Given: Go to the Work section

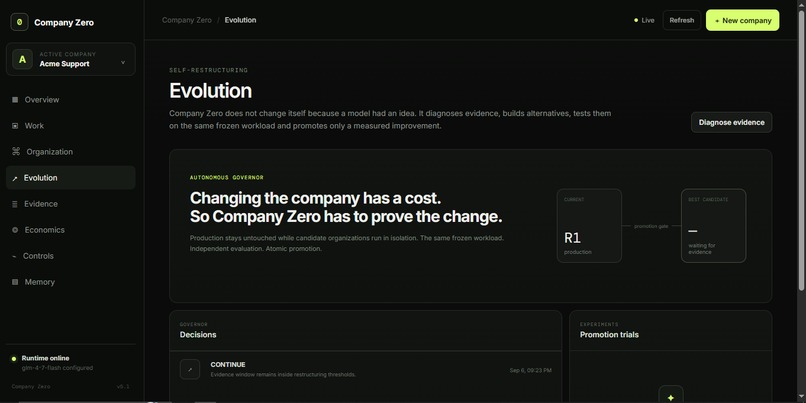Looking at the screenshot, I should tap(71, 126).
